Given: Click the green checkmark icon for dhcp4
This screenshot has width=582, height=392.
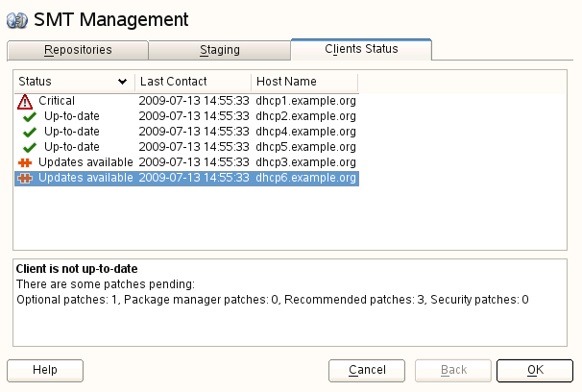Looking at the screenshot, I should pos(30,132).
